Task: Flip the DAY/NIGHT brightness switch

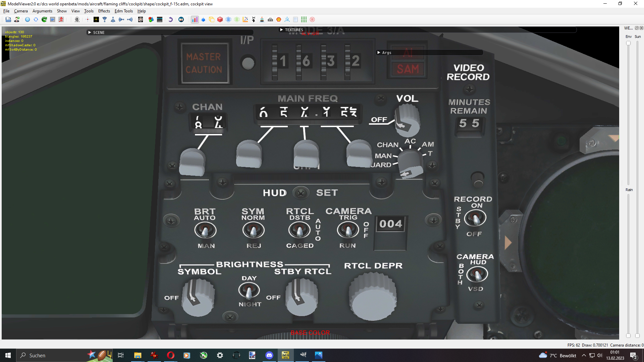Action: 249,291
